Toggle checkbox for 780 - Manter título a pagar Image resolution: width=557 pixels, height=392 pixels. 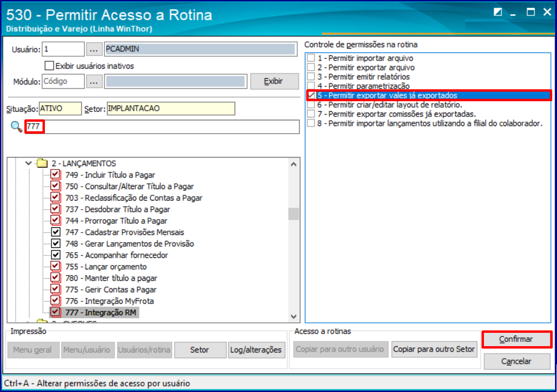pos(55,277)
